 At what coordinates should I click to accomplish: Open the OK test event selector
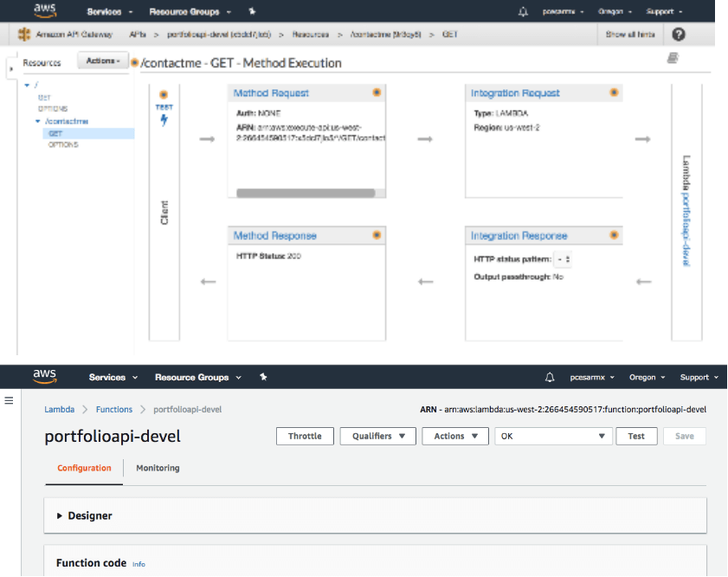coord(553,437)
